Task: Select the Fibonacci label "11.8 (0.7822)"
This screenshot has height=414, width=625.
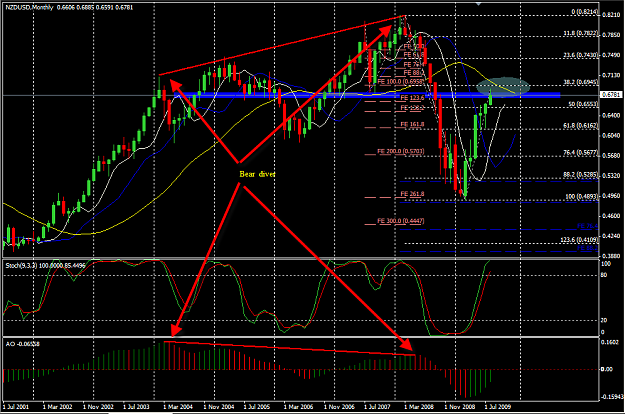Action: (581, 34)
